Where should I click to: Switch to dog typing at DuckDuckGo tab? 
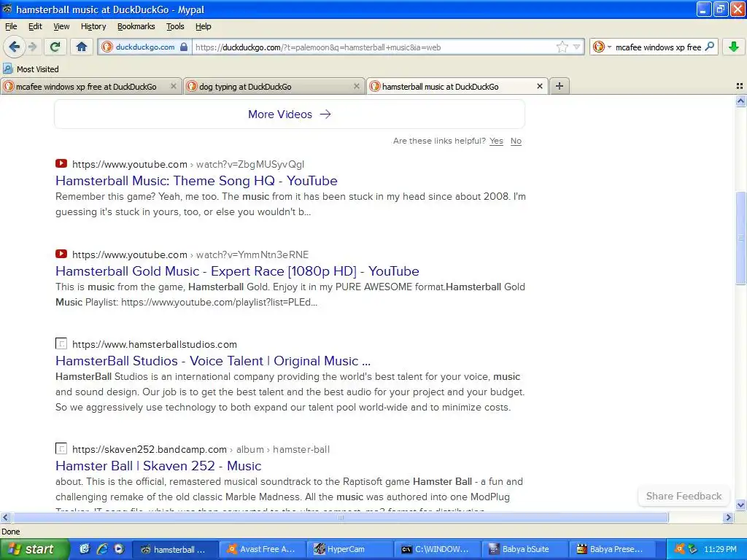245,87
